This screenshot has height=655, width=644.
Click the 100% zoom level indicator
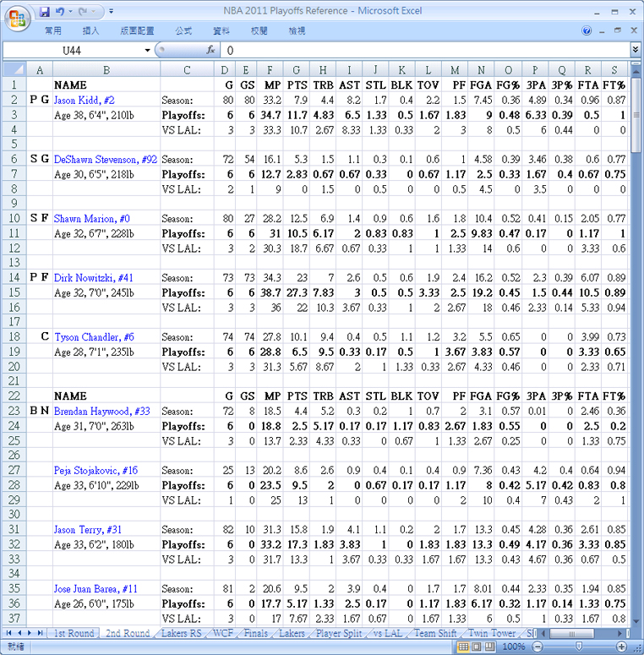click(513, 647)
